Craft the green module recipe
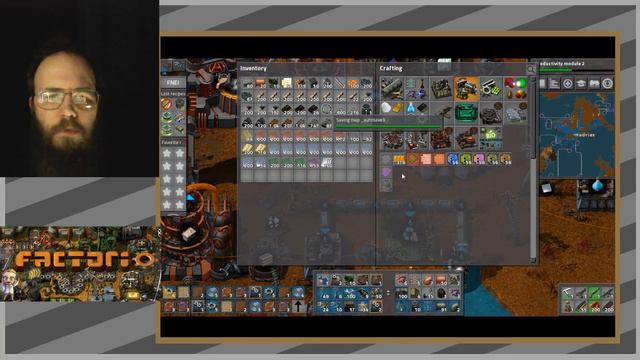Image resolution: width=640 pixels, height=360 pixels. [x=466, y=159]
